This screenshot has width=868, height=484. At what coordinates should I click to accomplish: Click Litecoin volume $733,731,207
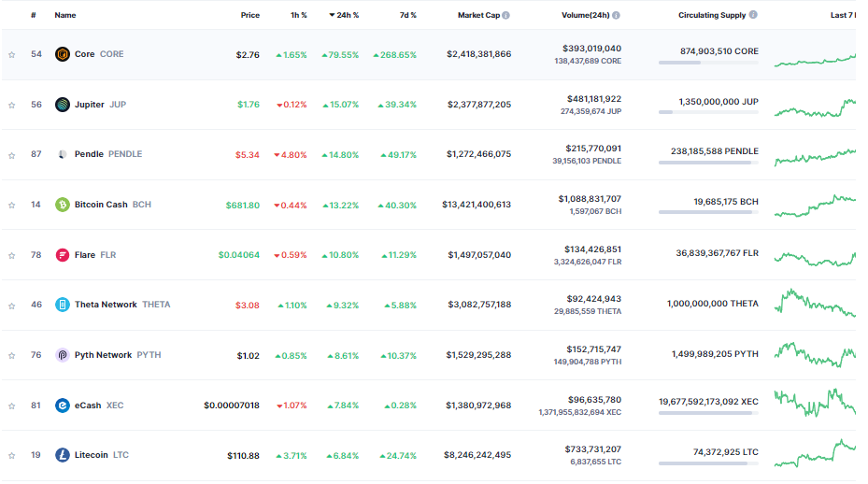tap(593, 449)
